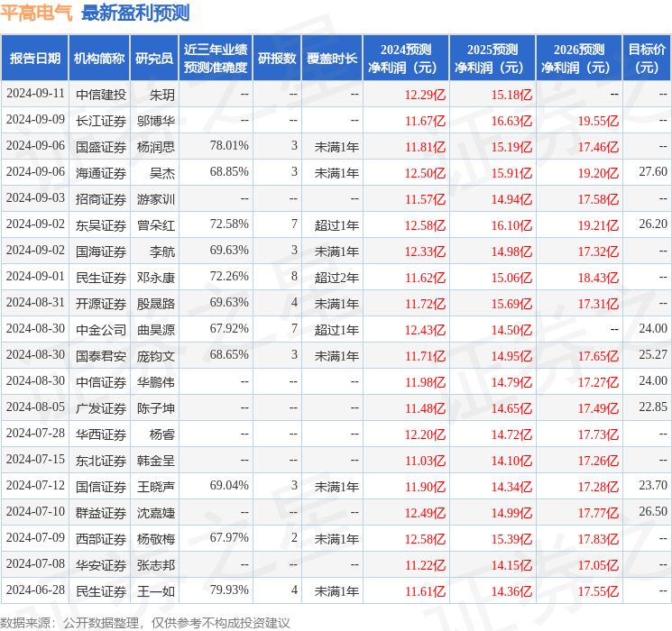Click analyst name 吴杰
Screen dimensions: 672x631
click(162, 173)
